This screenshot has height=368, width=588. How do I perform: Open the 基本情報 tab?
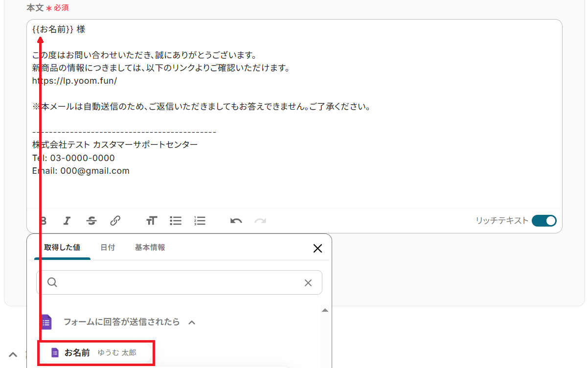(150, 248)
